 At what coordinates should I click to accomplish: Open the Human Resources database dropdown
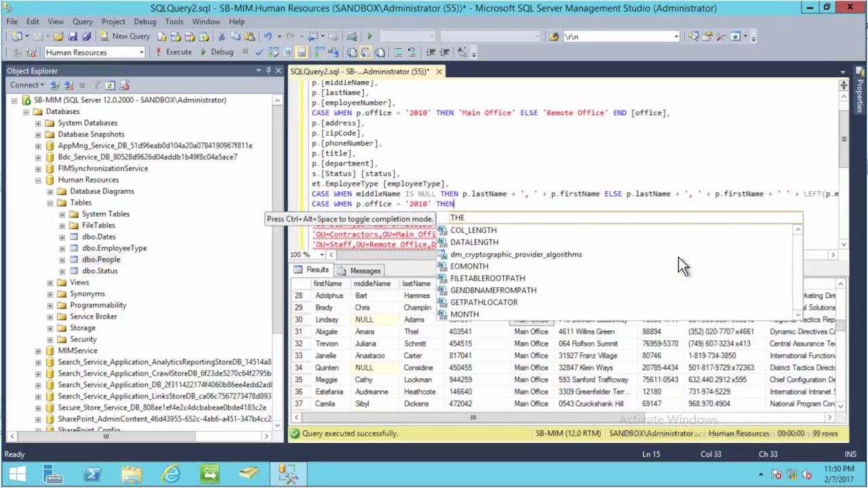141,52
